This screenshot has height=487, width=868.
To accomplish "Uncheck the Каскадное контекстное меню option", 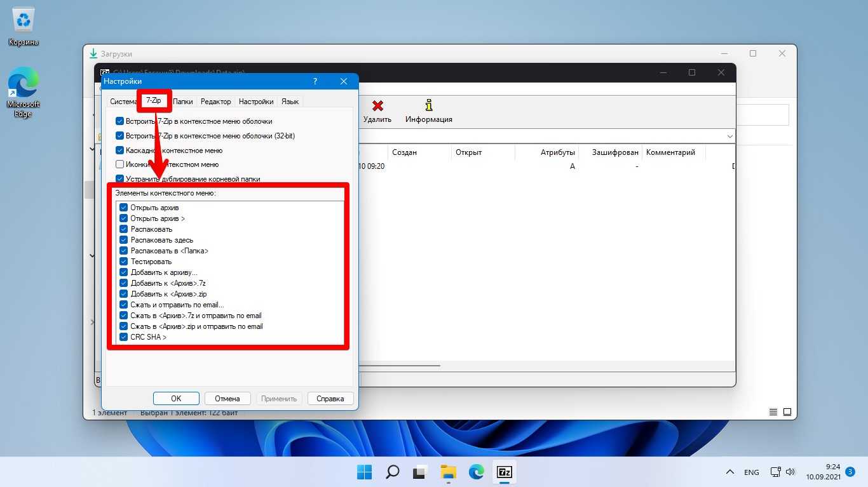I will click(x=120, y=150).
